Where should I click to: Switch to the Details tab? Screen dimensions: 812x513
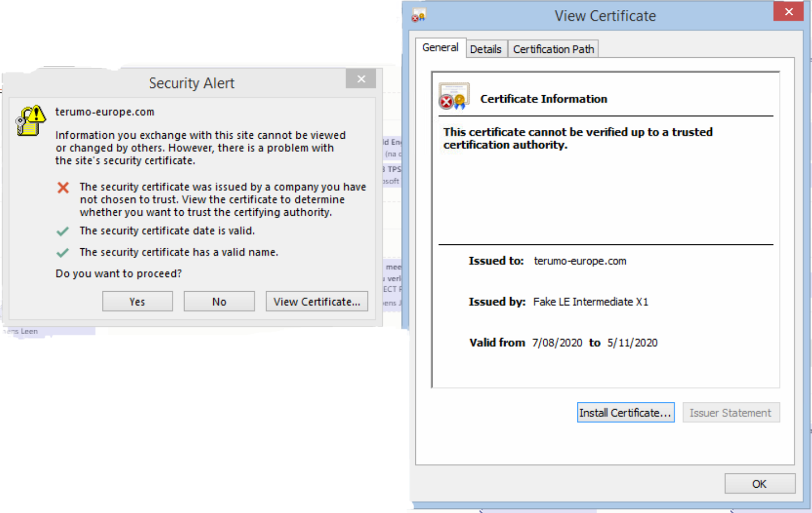pyautogui.click(x=485, y=50)
